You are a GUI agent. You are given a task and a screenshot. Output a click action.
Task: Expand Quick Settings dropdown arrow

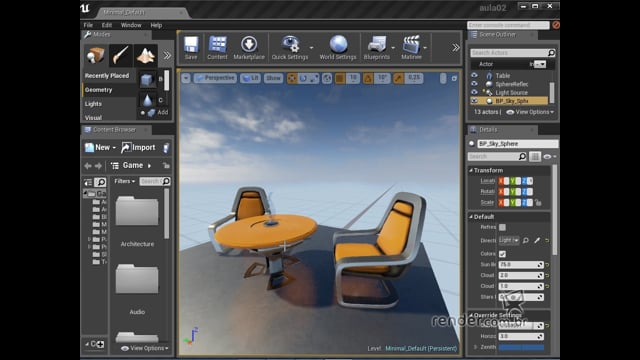pos(311,48)
